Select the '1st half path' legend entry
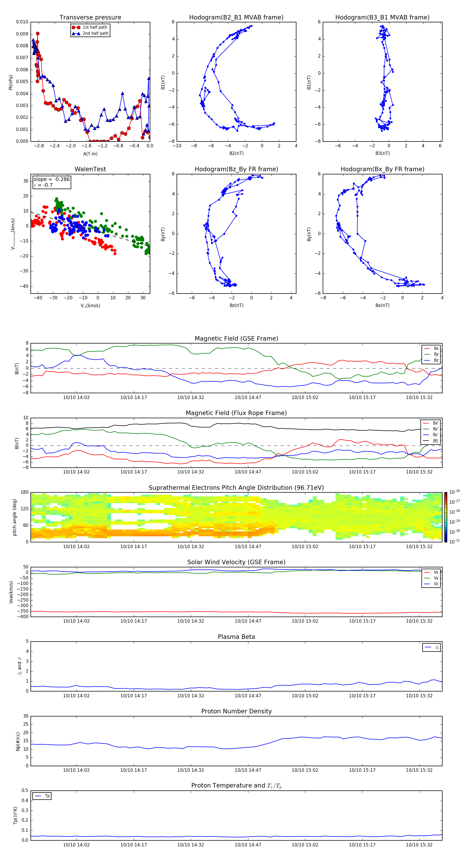The image size is (473, 868). pyautogui.click(x=90, y=27)
